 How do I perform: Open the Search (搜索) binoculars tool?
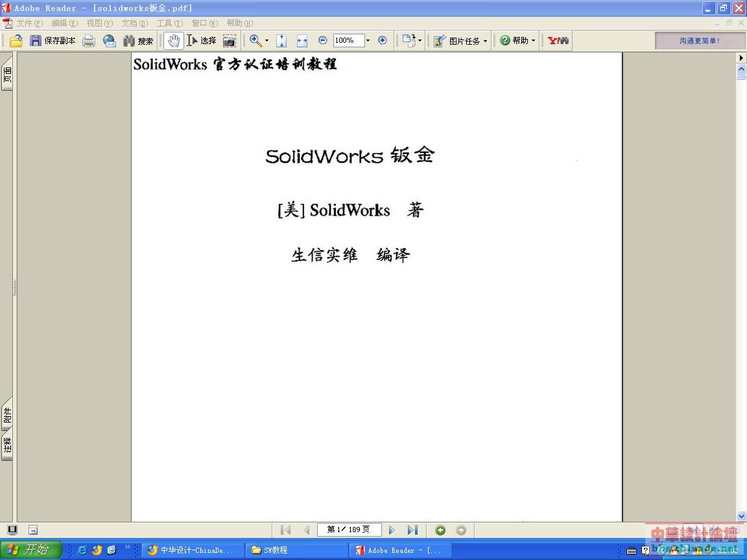(x=138, y=41)
